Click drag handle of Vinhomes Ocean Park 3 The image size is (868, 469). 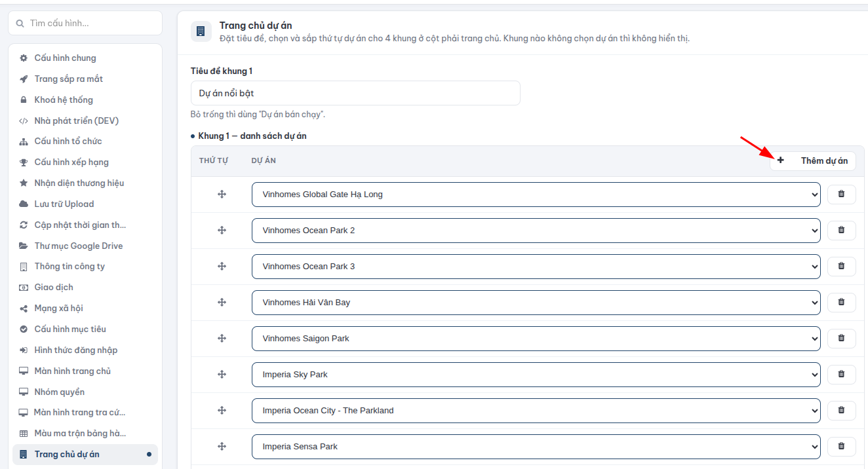(x=222, y=267)
